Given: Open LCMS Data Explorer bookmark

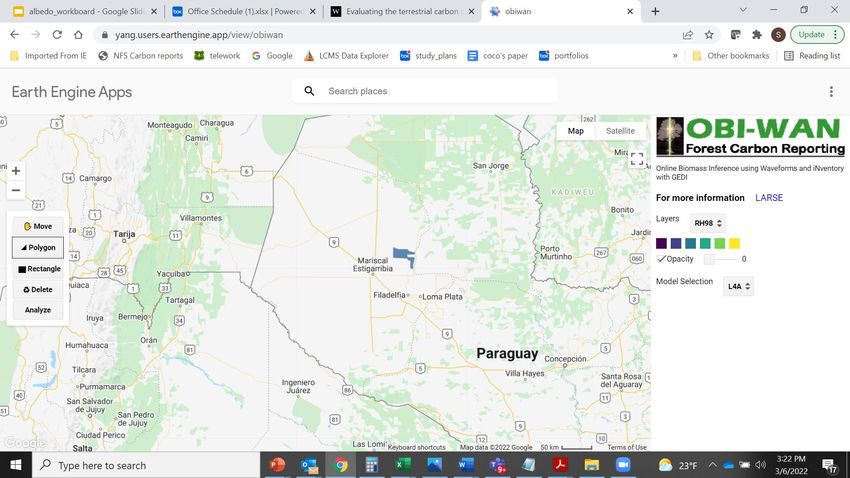Looking at the screenshot, I should click(x=346, y=56).
